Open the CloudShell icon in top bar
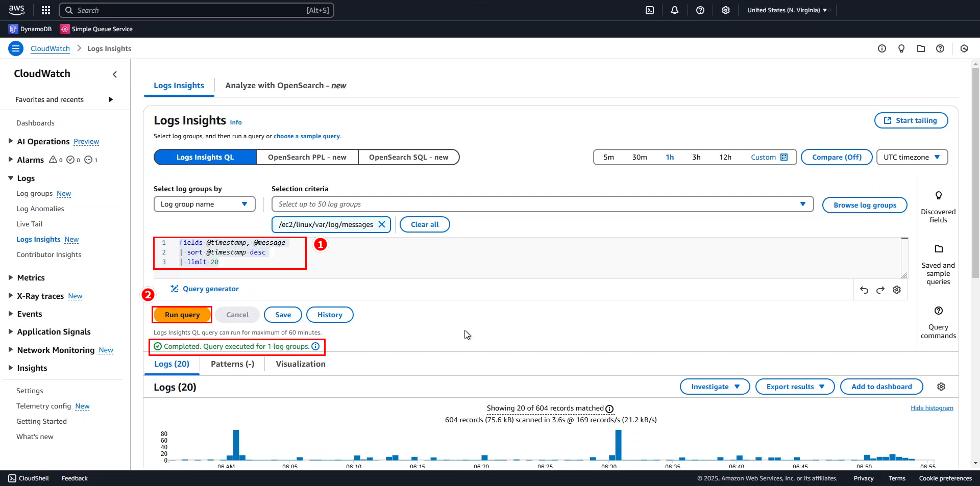This screenshot has width=980, height=486. click(650, 10)
